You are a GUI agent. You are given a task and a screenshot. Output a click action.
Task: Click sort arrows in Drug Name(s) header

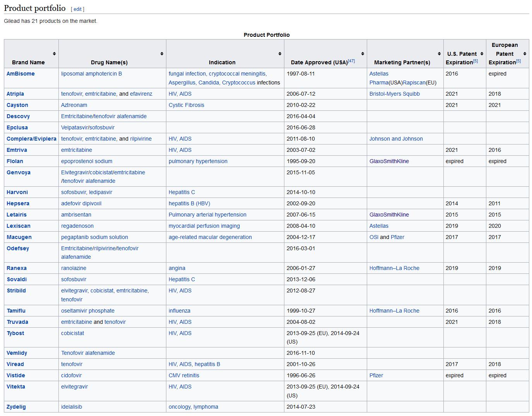[x=162, y=54]
